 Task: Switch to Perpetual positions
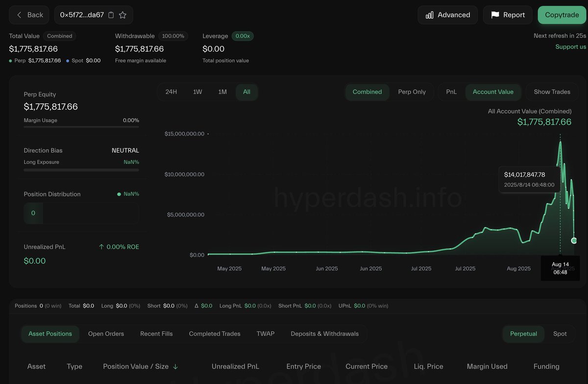523,334
